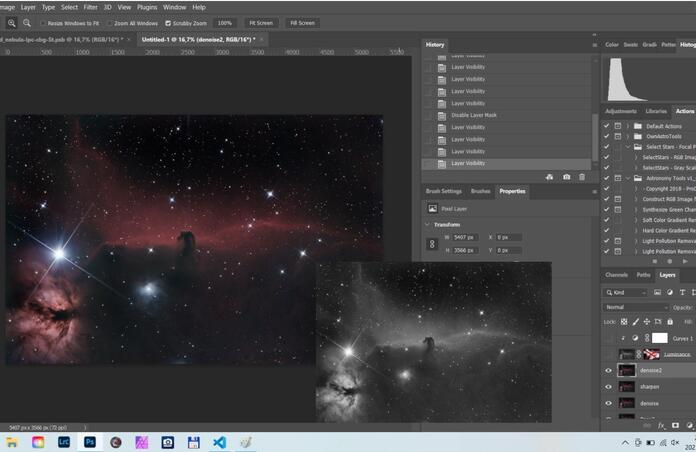
Task: Lock image pixels brush icon
Action: click(x=636, y=321)
